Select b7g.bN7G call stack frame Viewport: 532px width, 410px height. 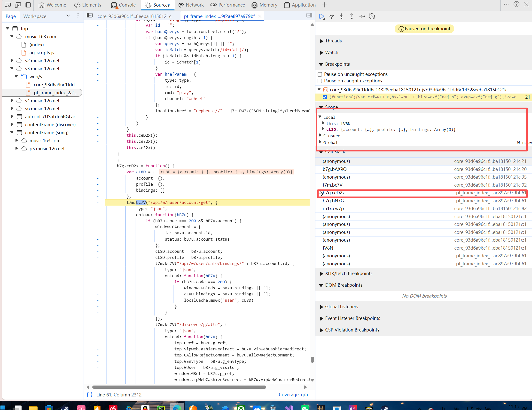coord(333,201)
